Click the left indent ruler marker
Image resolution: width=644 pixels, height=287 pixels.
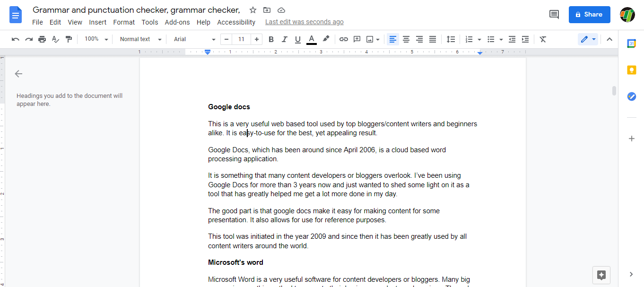click(207, 52)
